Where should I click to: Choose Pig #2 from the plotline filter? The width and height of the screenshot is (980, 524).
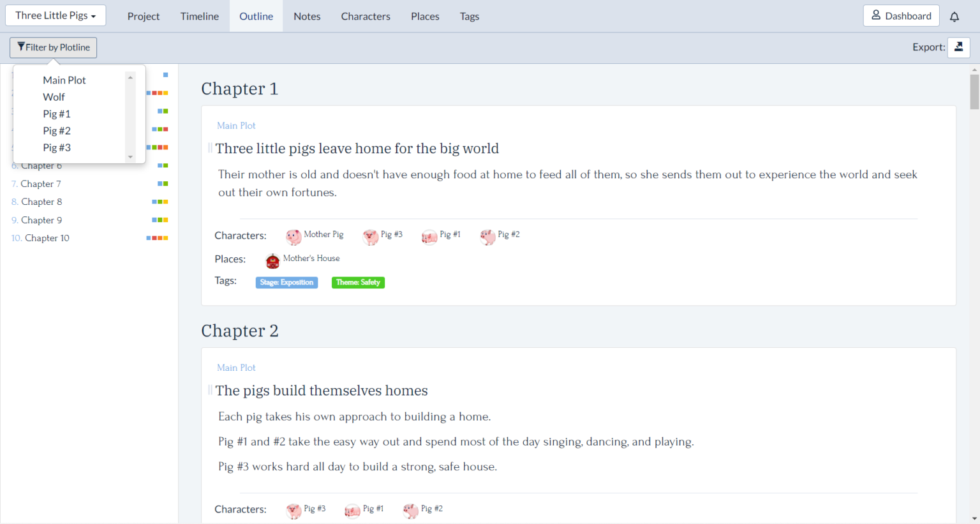[57, 131]
